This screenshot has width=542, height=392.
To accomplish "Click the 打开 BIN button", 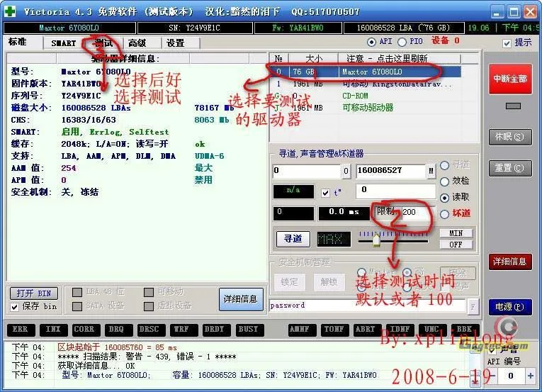I will click(x=34, y=293).
